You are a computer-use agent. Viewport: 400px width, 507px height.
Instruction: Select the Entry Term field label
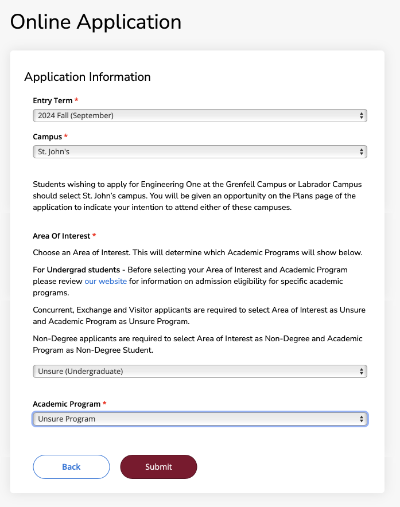pyautogui.click(x=52, y=100)
